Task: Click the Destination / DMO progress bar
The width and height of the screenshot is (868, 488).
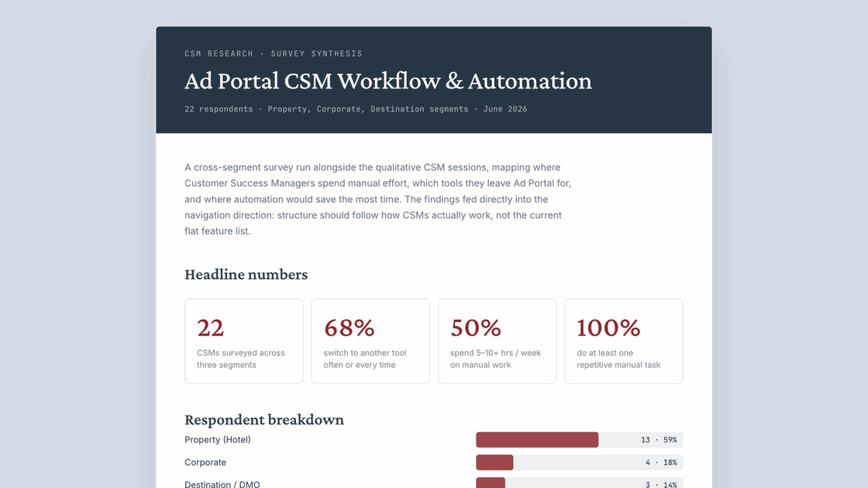Action: click(491, 483)
